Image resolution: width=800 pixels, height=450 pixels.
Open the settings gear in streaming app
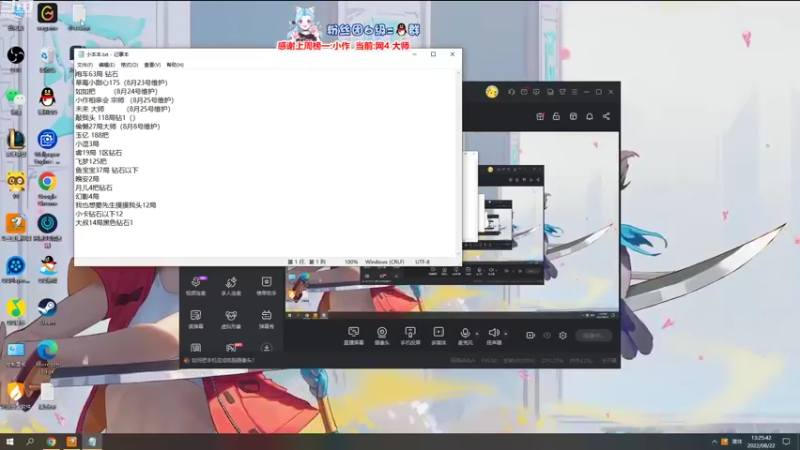click(x=563, y=335)
